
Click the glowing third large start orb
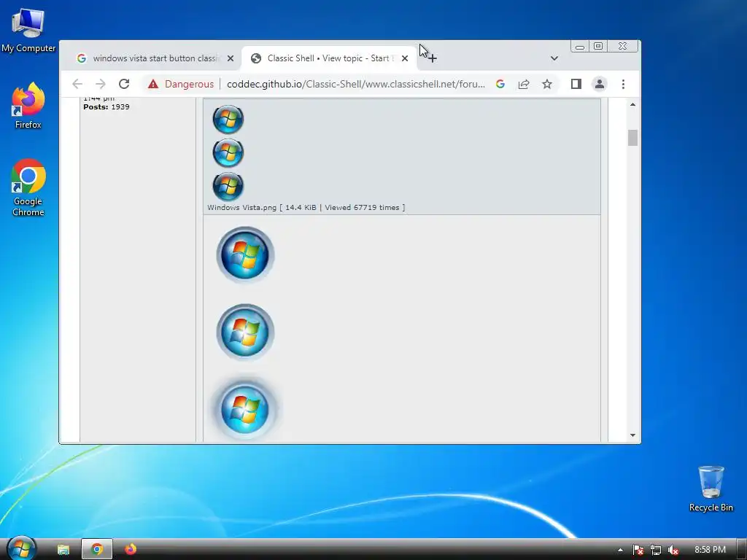click(245, 410)
